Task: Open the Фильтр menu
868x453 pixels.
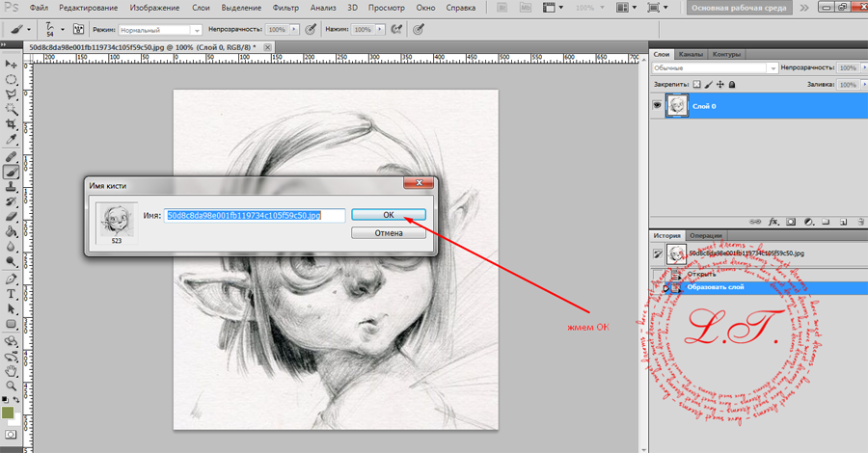Action: tap(285, 8)
